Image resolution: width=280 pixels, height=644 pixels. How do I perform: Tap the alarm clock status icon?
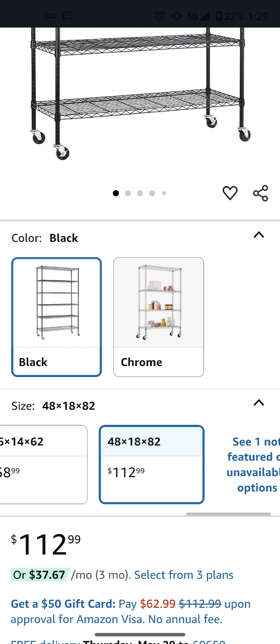coord(160,17)
